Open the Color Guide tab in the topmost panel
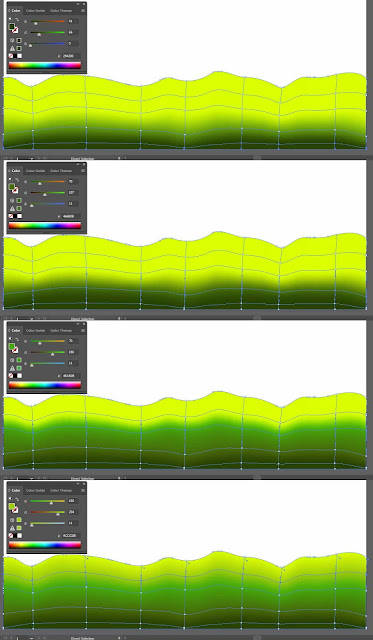Viewport: 373px width, 640px height. point(36,11)
